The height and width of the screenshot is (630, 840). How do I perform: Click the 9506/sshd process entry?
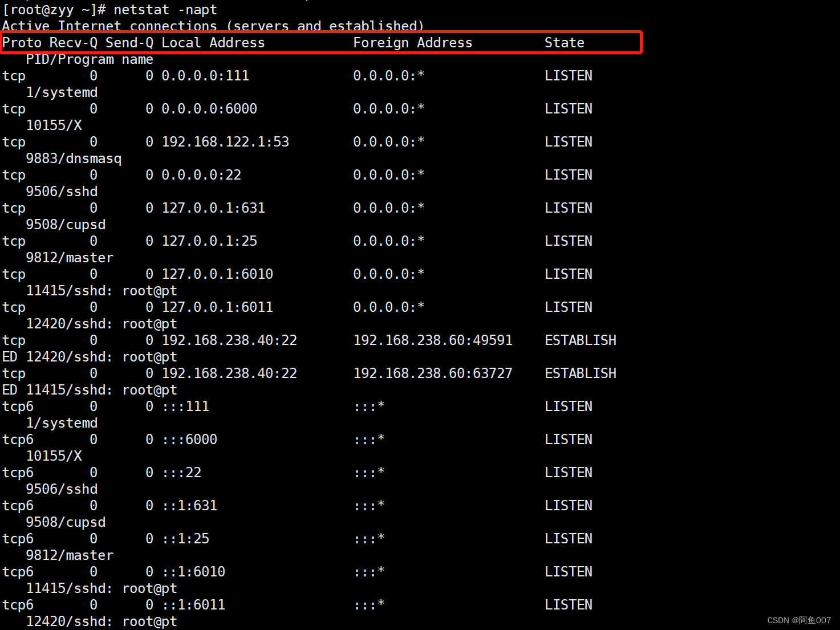click(62, 191)
